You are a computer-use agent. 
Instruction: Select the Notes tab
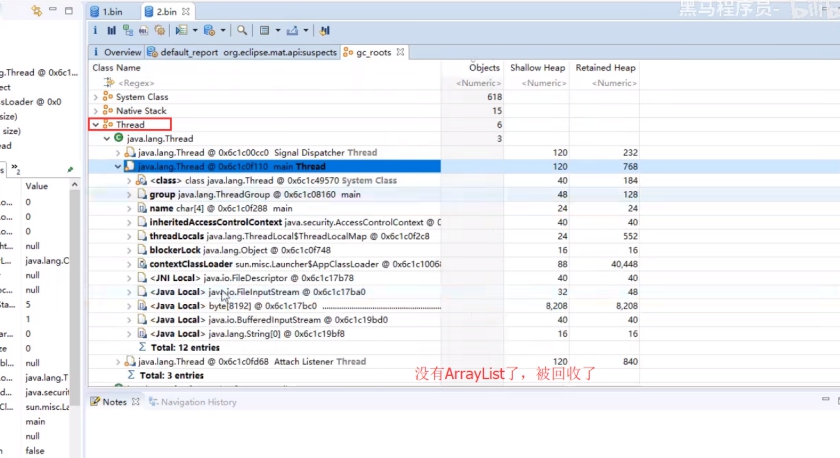point(109,402)
